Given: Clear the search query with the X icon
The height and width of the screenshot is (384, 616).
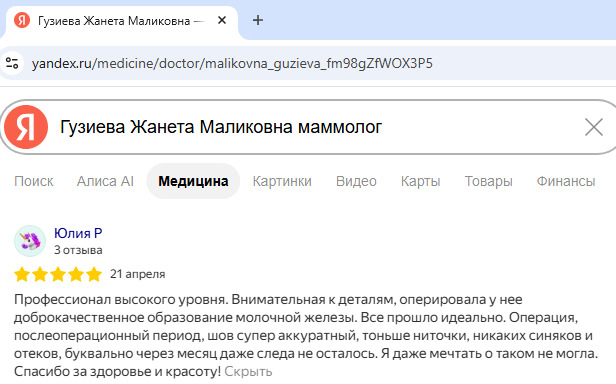Looking at the screenshot, I should tap(594, 127).
